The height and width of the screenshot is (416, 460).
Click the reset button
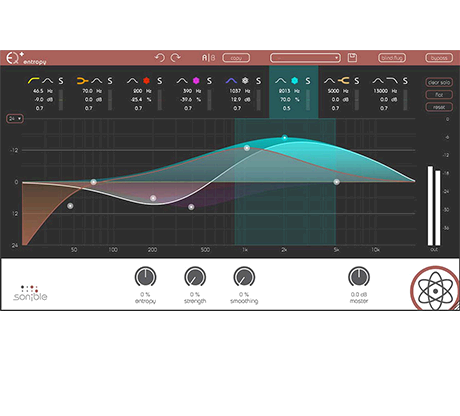[439, 107]
